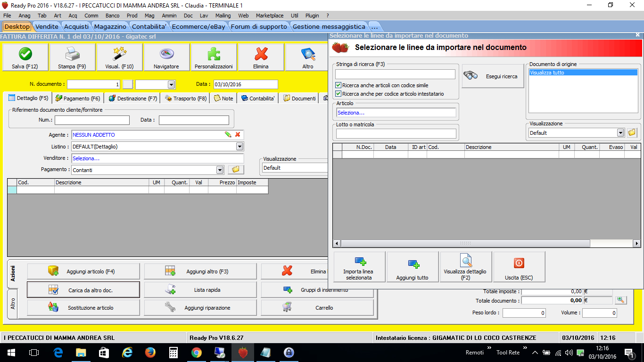Click the Elimina red X toolbar button

click(261, 57)
